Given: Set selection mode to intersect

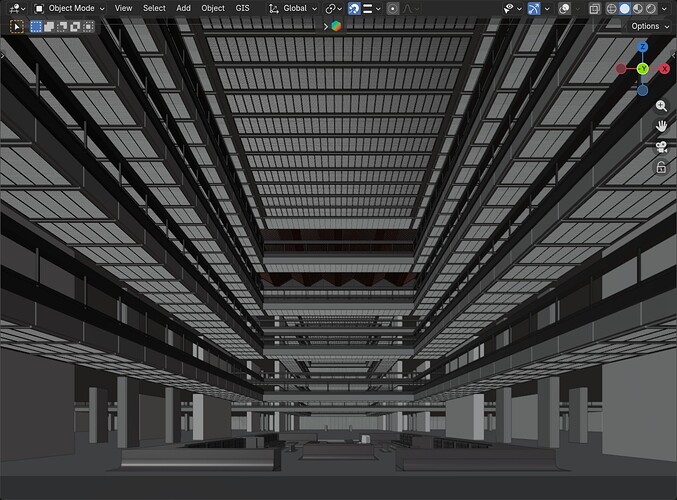Looking at the screenshot, I should [88, 27].
